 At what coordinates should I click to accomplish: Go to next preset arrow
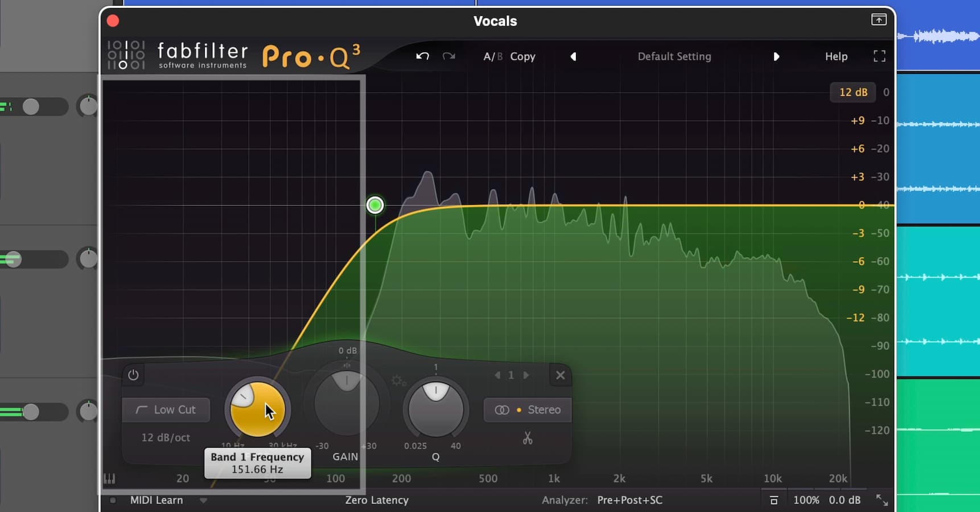coord(776,56)
